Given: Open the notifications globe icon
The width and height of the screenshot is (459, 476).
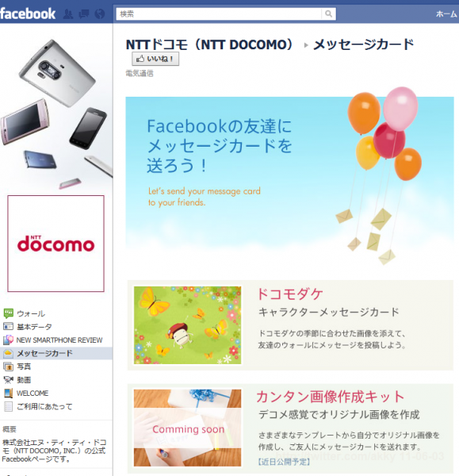Looking at the screenshot, I should pyautogui.click(x=100, y=14).
